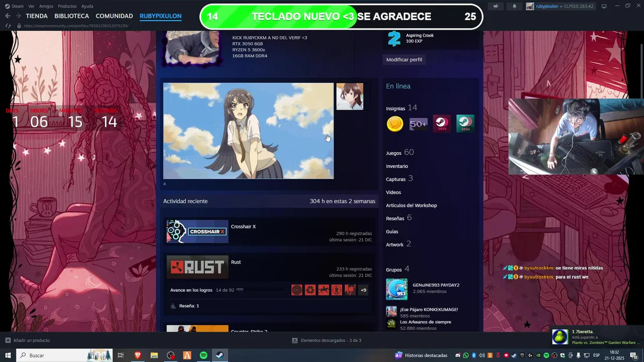The width and height of the screenshot is (644, 362).
Task: Open the Rust recycle achievement icon
Action: tap(310, 290)
